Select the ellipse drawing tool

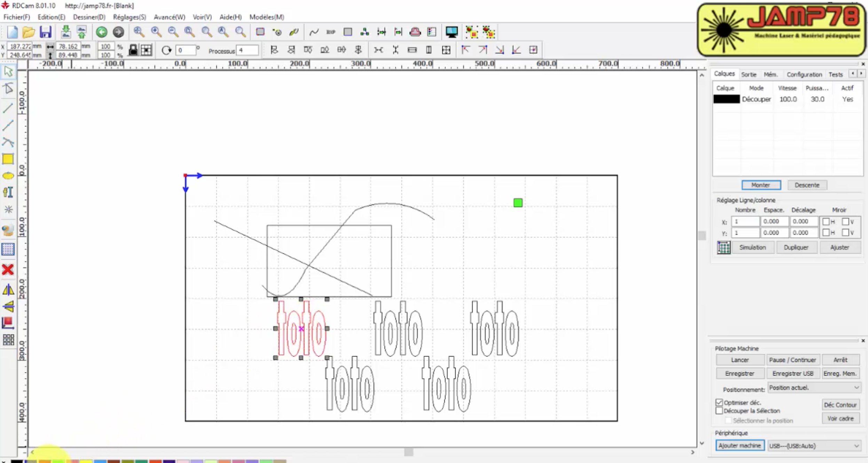pyautogui.click(x=8, y=176)
